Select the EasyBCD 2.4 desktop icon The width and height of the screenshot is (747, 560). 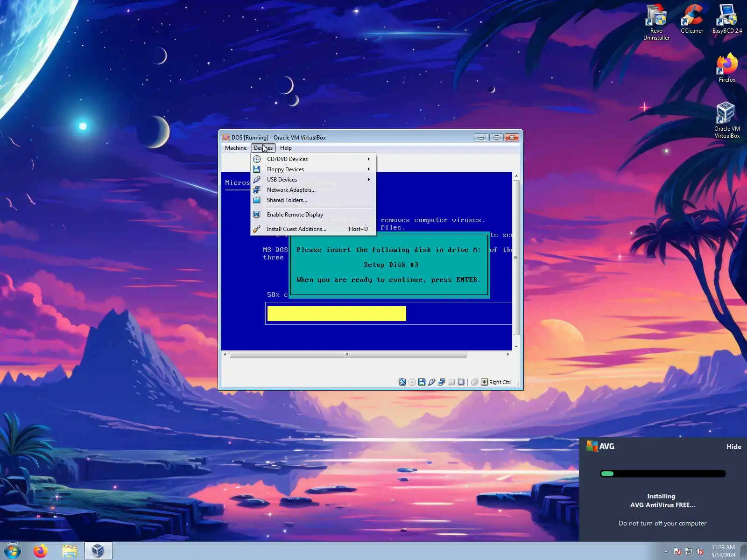pyautogui.click(x=727, y=19)
